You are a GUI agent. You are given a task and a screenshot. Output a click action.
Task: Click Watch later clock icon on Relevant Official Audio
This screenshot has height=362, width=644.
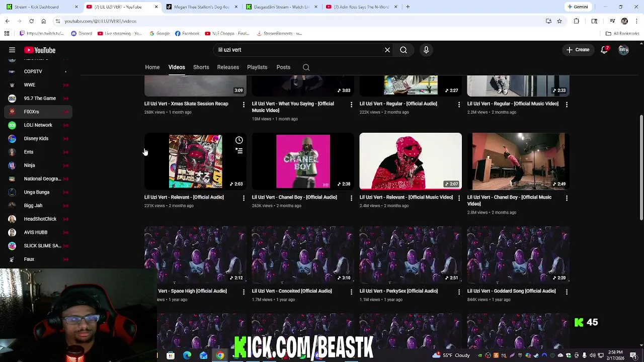239,140
